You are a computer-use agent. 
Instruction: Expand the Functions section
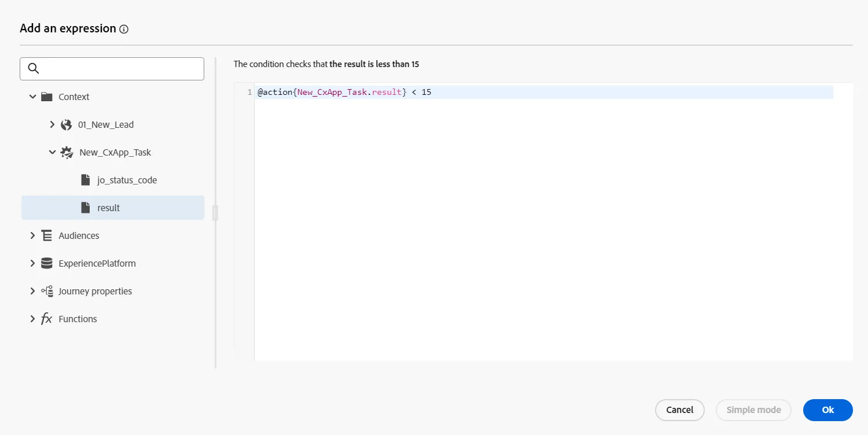[32, 319]
